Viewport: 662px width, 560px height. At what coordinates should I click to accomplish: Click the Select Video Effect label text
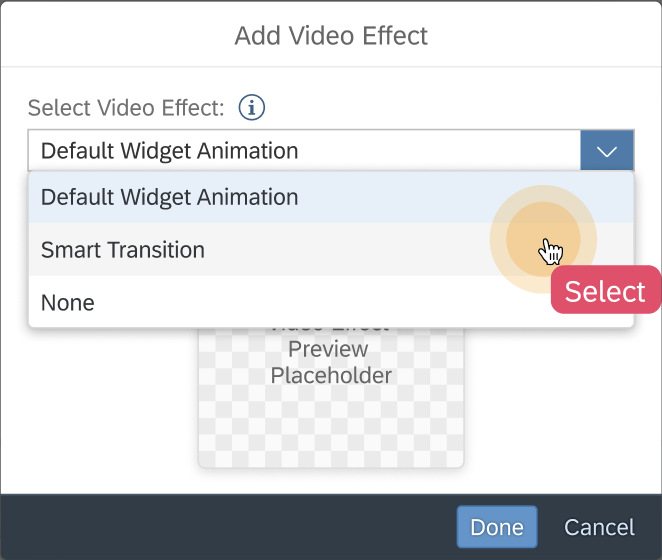point(126,108)
